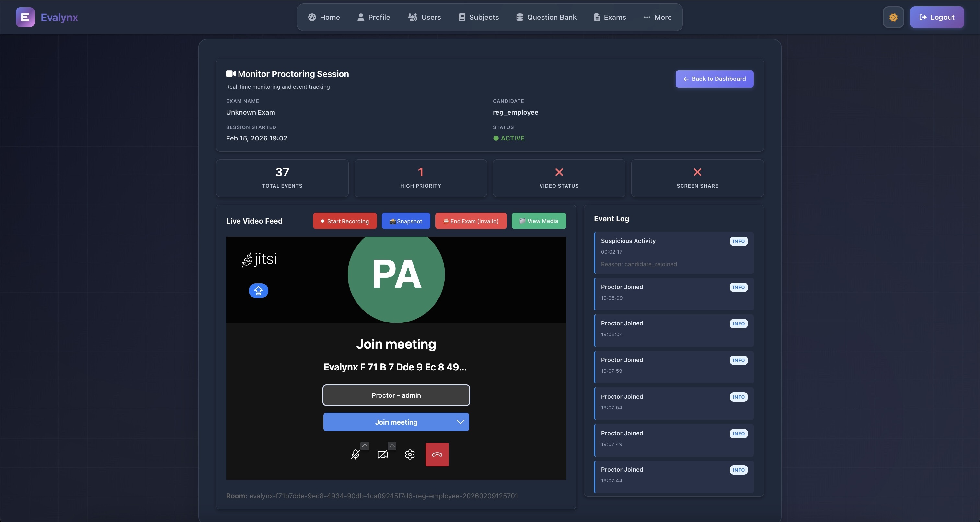
Task: Open Join meeting dropdown arrow
Action: pos(460,422)
